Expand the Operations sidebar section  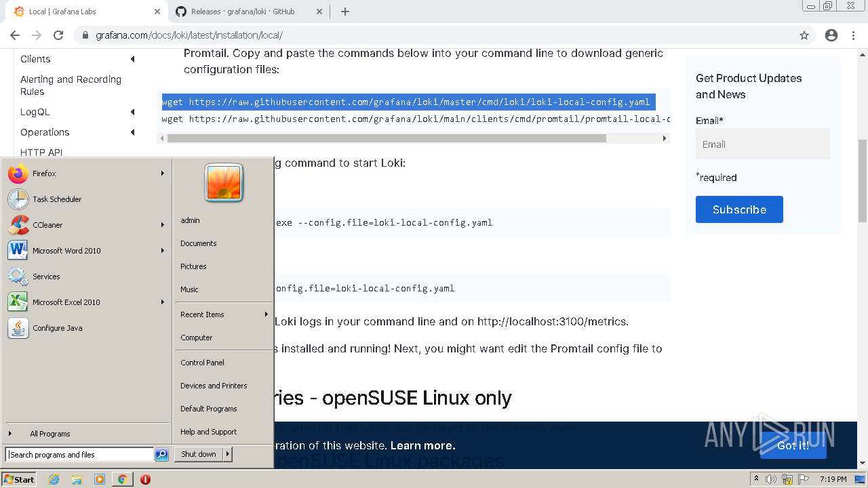133,132
